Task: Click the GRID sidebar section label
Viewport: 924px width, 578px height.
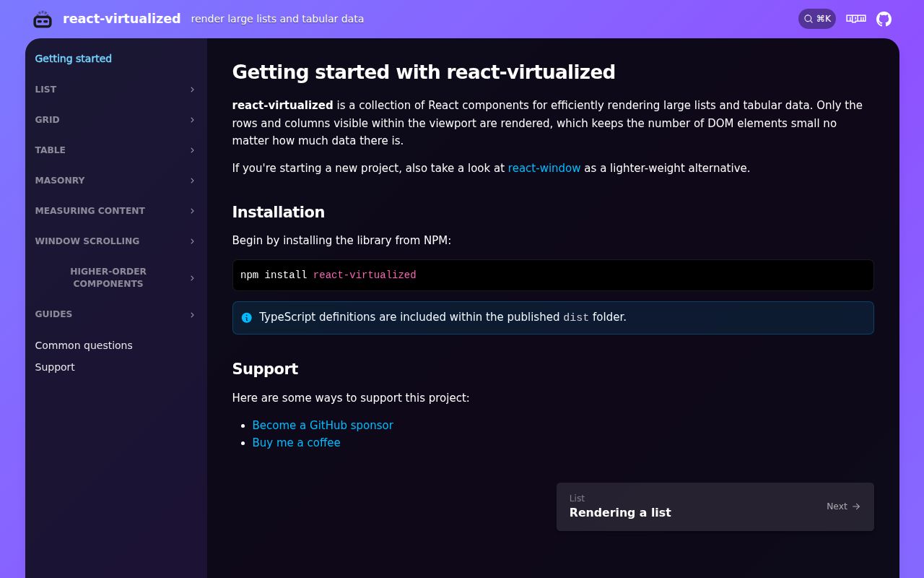Action: tap(48, 120)
